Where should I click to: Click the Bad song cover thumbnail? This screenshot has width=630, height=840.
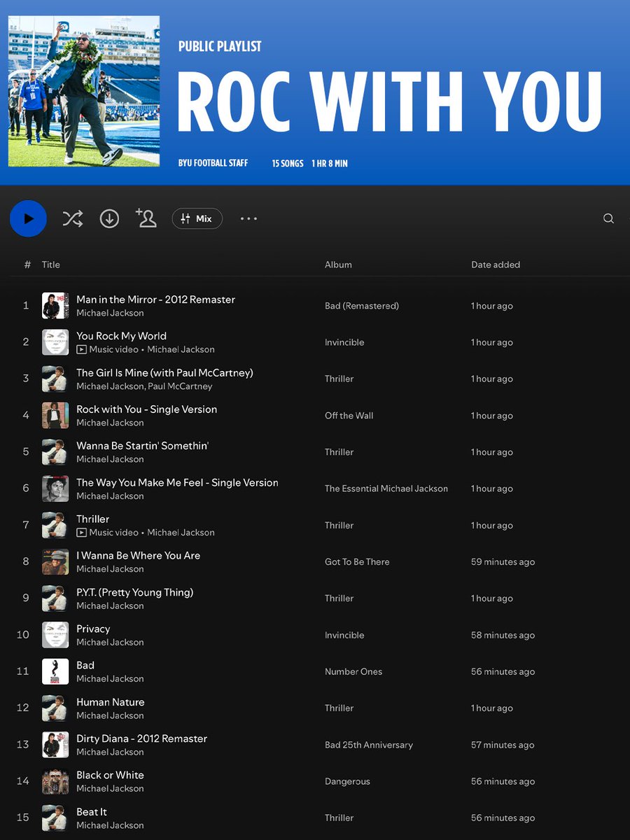[55, 671]
